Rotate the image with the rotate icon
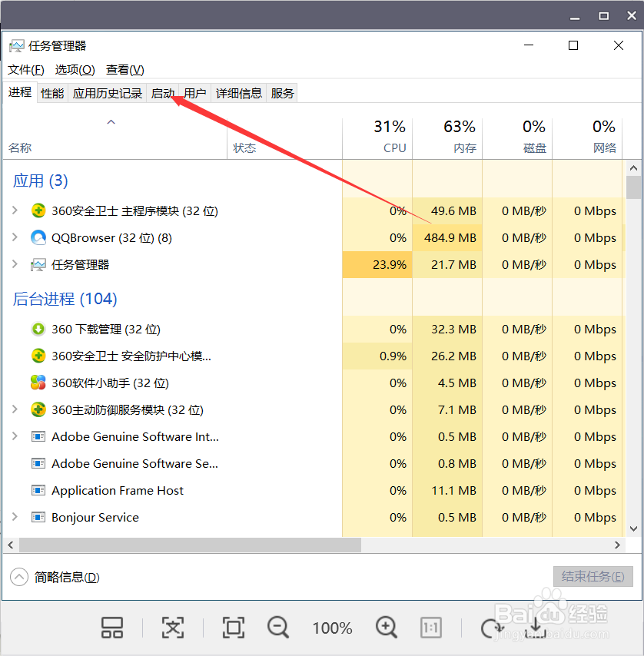 click(492, 628)
